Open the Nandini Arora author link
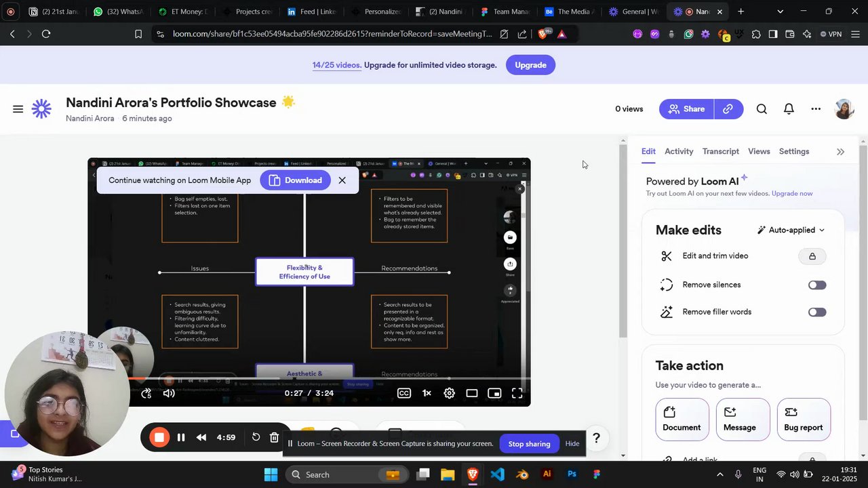This screenshot has height=488, width=868. [90, 119]
